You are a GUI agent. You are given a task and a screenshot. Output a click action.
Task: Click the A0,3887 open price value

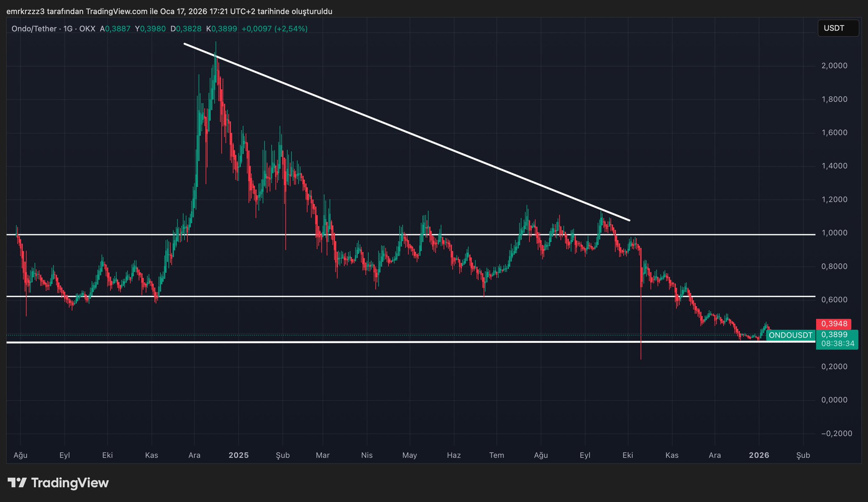pos(115,29)
